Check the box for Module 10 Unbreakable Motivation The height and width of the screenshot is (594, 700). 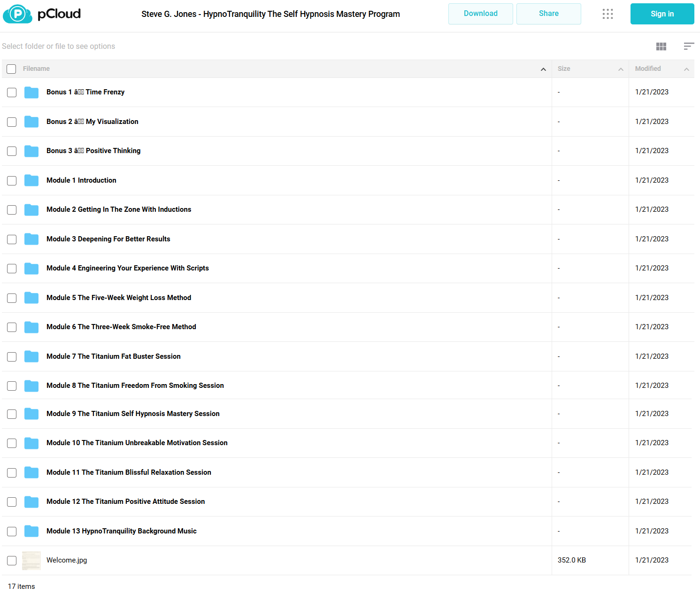12,443
